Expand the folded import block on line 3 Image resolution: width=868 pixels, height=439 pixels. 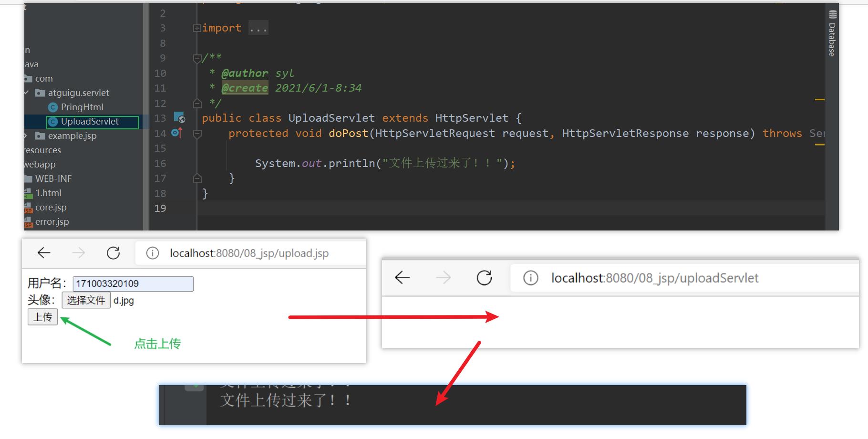coord(196,28)
